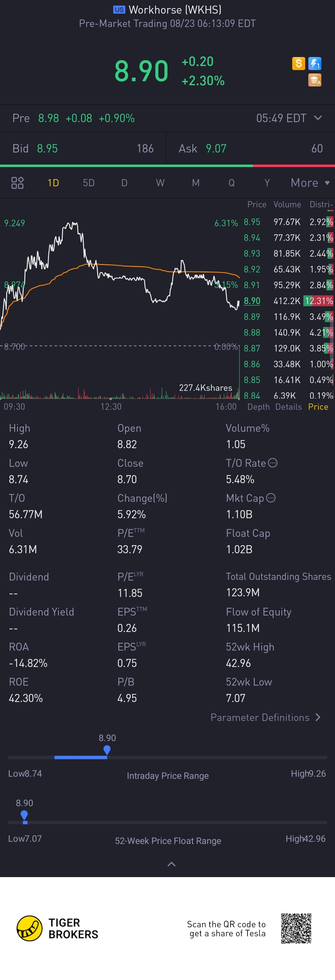Image resolution: width=335 pixels, height=980 pixels.
Task: Select the 1D chart tab
Action: pyautogui.click(x=53, y=183)
